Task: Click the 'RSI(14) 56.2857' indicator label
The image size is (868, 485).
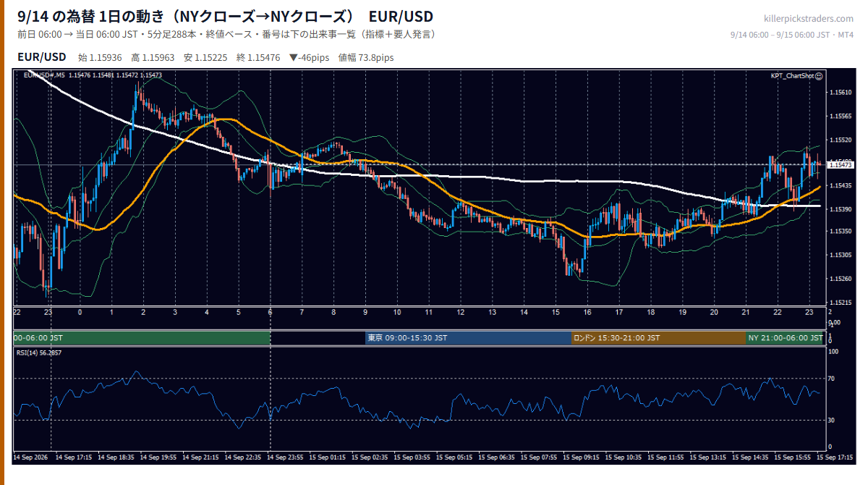Action: tap(39, 353)
